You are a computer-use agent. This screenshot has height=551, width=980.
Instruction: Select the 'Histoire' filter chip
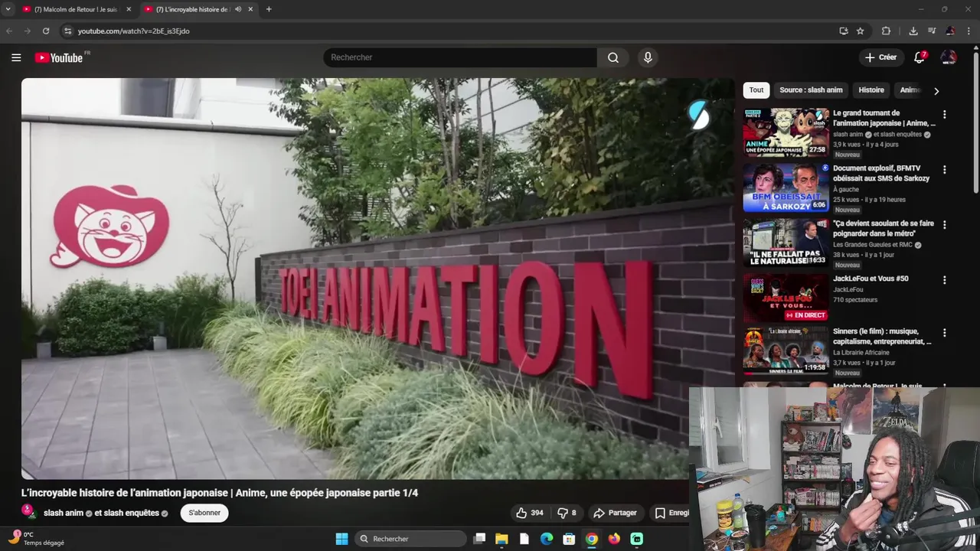point(871,90)
